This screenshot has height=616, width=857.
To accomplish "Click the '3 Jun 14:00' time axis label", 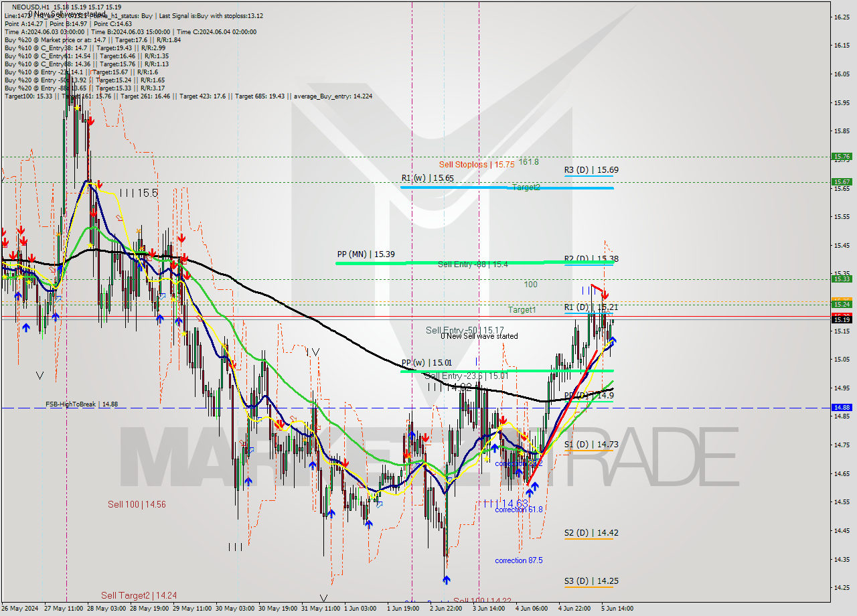I will pos(488,609).
